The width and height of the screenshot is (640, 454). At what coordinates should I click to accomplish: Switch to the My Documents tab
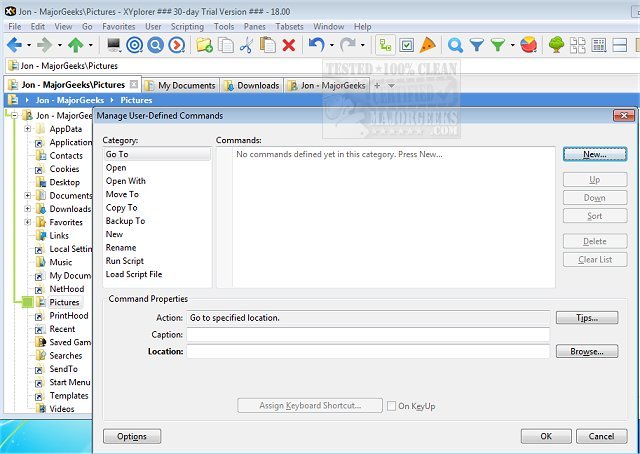181,86
